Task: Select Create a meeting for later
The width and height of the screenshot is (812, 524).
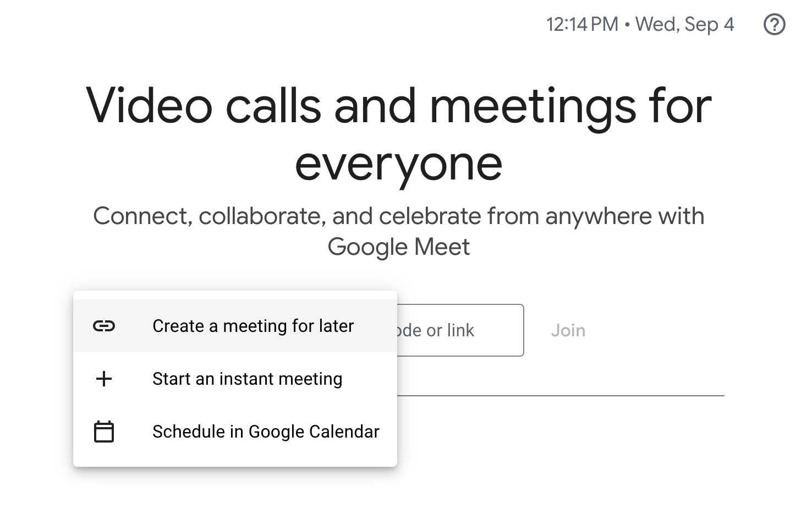Action: (235, 326)
